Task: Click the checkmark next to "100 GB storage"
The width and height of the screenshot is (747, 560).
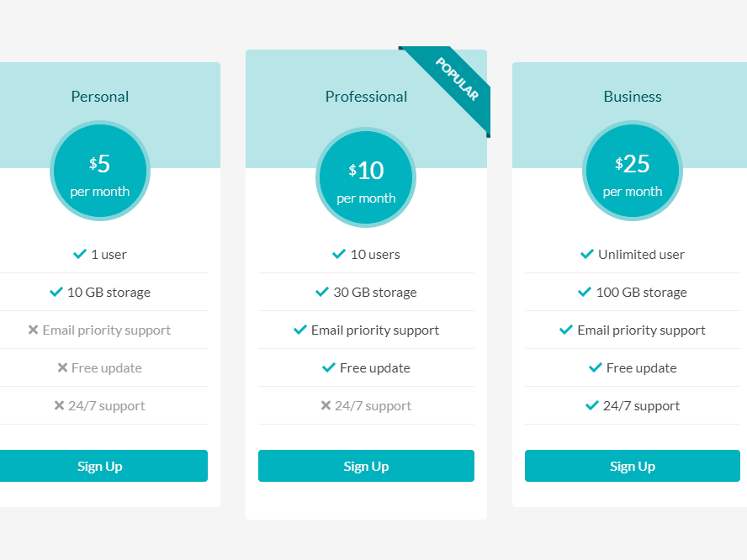Action: pyautogui.click(x=584, y=292)
